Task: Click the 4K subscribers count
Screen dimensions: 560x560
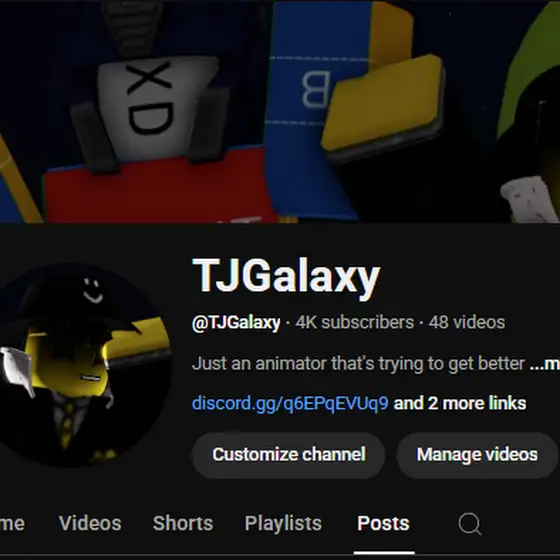Action: [x=355, y=322]
